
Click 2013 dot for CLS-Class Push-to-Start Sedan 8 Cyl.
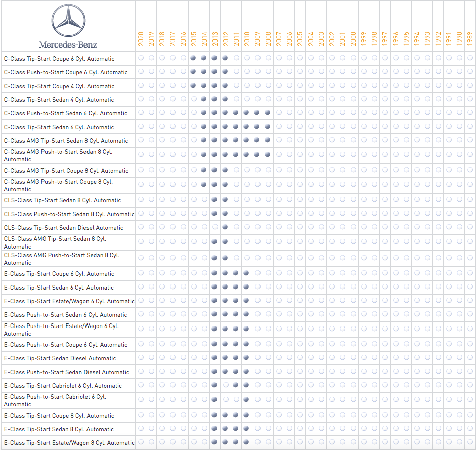(x=214, y=213)
